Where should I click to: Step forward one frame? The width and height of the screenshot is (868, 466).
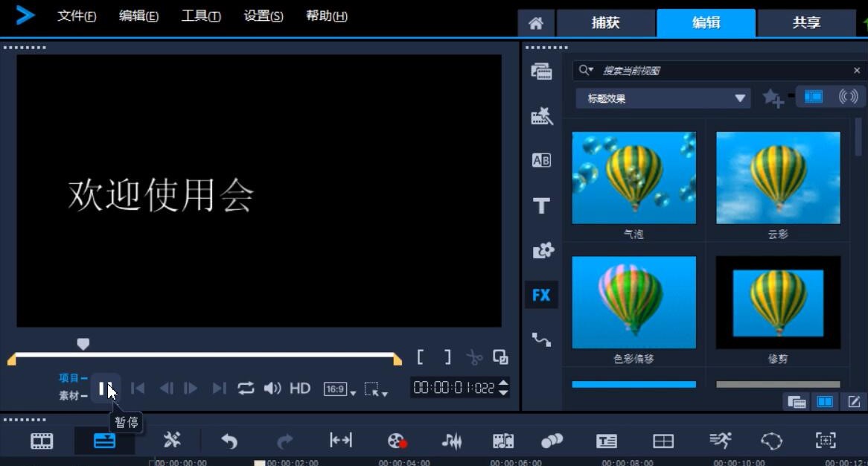click(191, 389)
